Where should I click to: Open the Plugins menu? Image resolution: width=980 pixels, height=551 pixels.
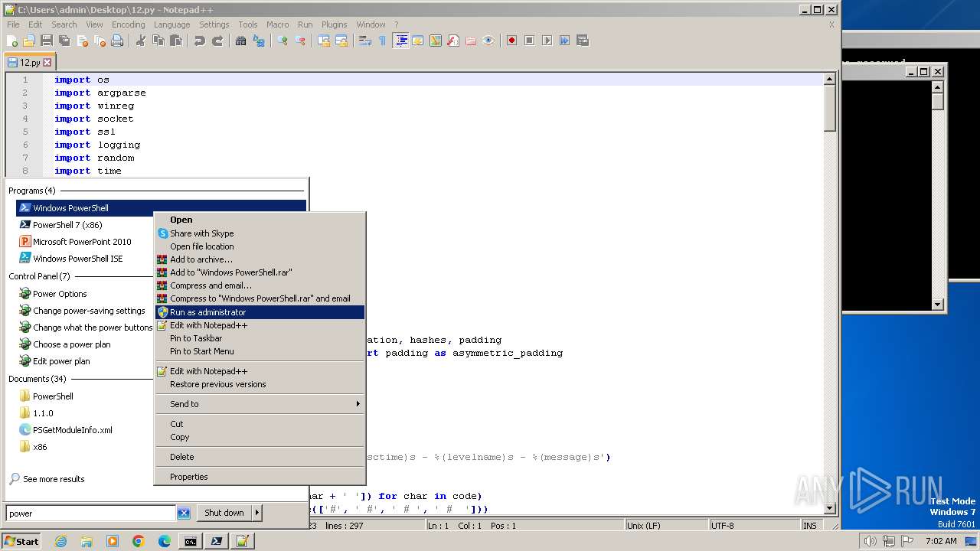[334, 24]
